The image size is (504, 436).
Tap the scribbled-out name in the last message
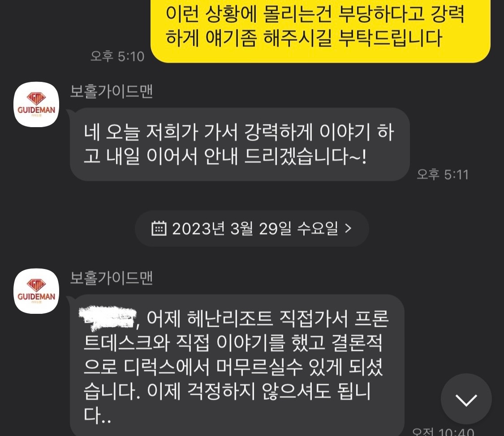click(x=108, y=319)
